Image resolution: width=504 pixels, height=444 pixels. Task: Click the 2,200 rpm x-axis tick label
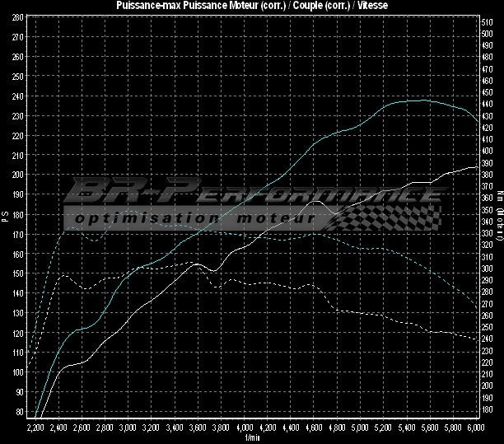[x=35, y=429]
